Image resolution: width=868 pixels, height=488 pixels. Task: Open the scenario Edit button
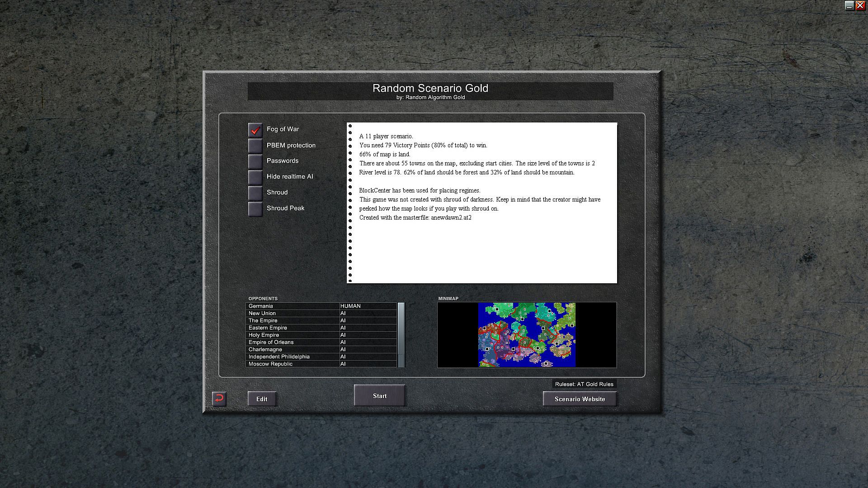point(262,399)
